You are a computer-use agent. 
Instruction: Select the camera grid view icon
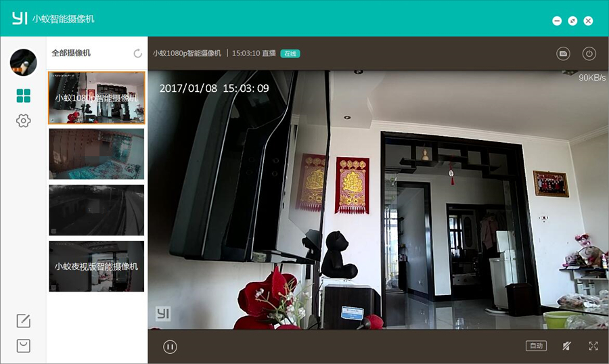[x=23, y=95]
